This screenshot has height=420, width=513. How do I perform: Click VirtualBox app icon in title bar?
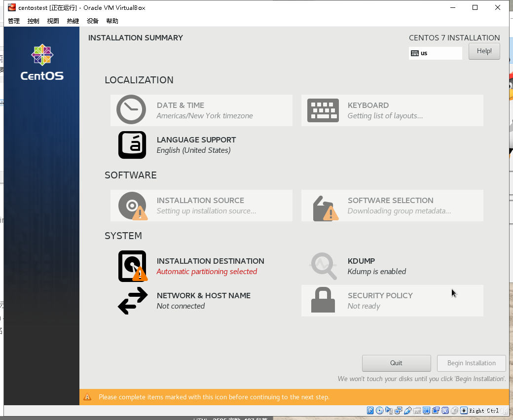click(12, 7)
